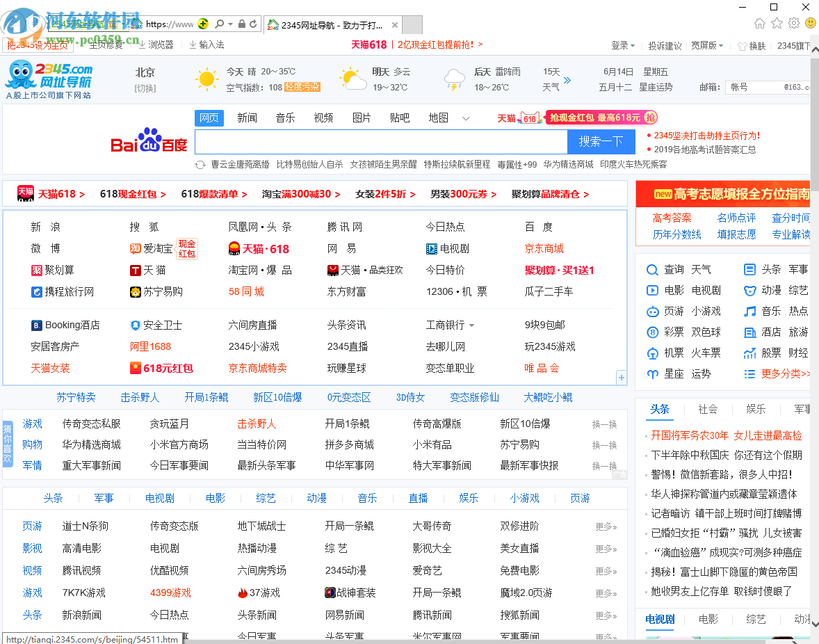819x644 pixels.
Task: Expand the chevron next to 地图
Action: (464, 118)
